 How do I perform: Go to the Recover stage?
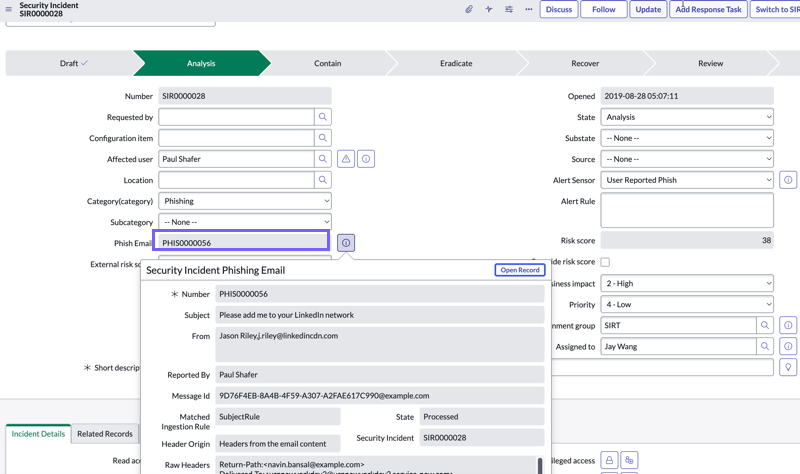pos(585,63)
